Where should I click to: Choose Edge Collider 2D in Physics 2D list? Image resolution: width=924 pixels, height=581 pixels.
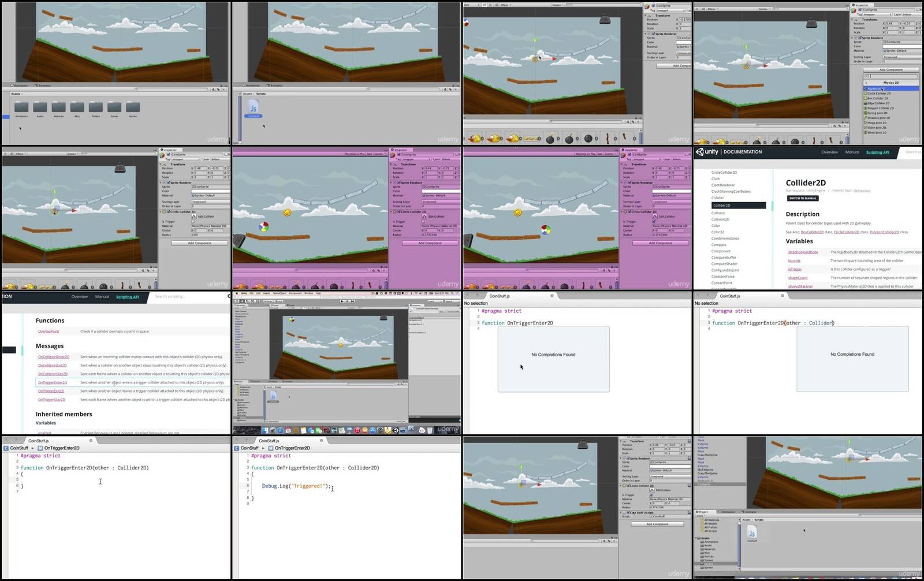(892, 103)
